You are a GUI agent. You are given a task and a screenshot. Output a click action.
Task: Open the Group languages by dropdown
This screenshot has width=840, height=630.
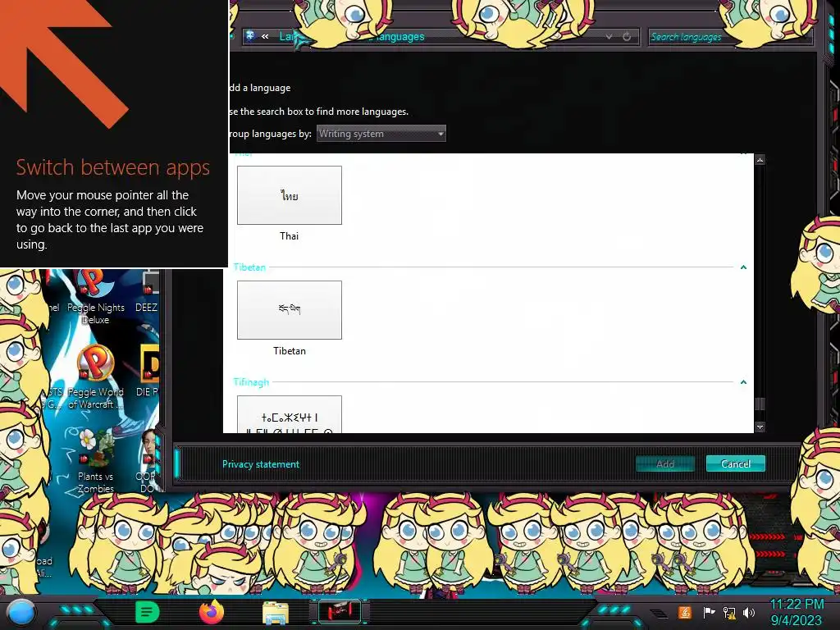381,134
